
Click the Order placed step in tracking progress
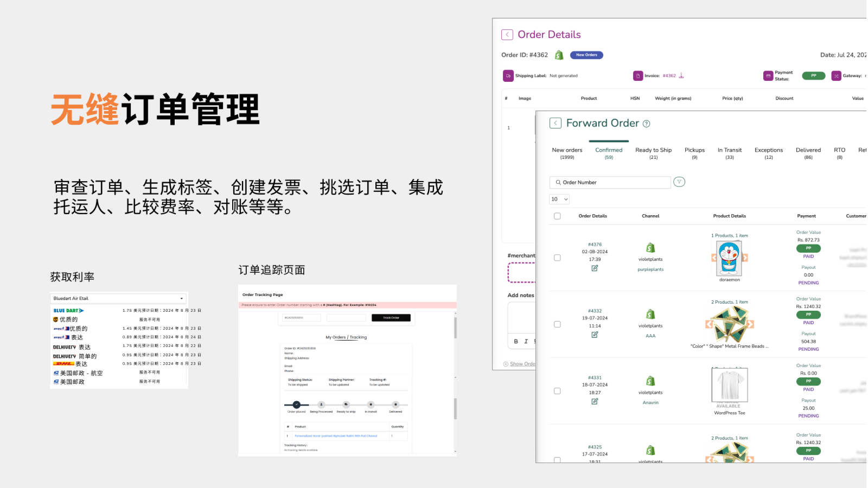click(296, 404)
